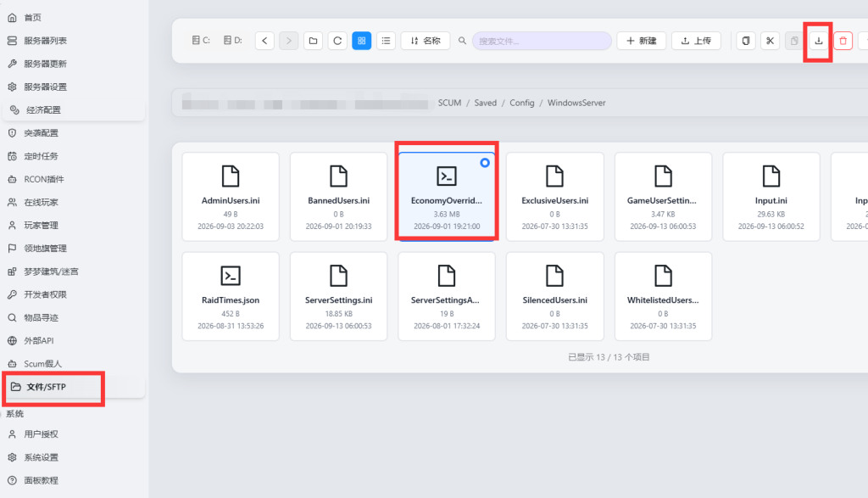Click the magnifier icon beside the search box
The width and height of the screenshot is (868, 498).
[x=462, y=41]
